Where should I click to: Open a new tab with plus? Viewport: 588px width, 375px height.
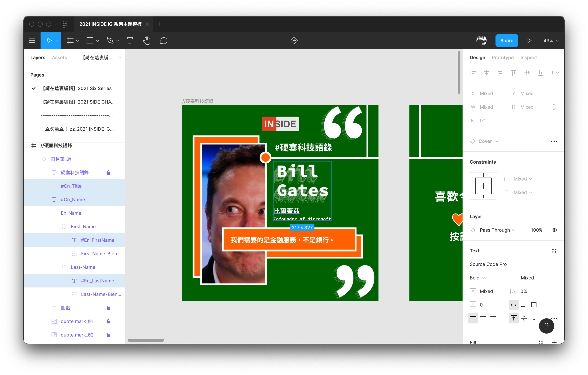(159, 24)
